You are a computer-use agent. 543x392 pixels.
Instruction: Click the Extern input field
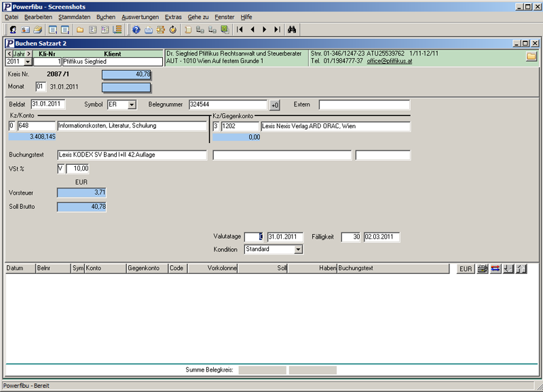pyautogui.click(x=364, y=104)
